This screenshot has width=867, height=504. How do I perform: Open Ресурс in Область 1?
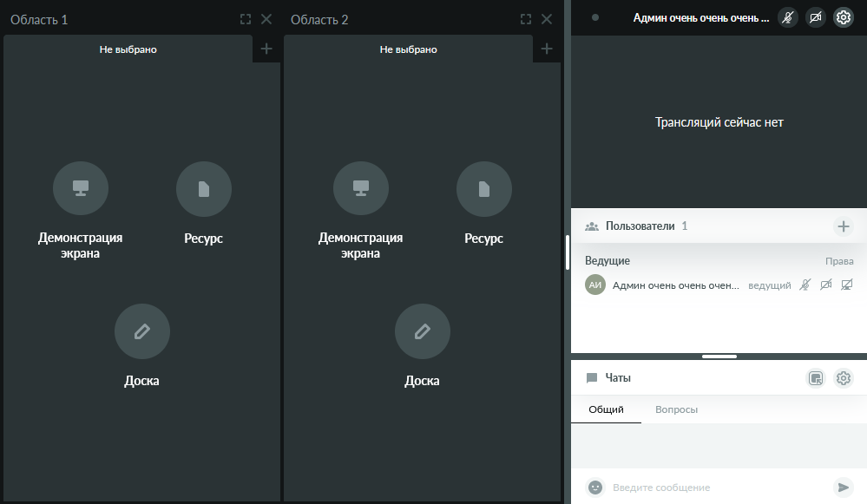203,188
